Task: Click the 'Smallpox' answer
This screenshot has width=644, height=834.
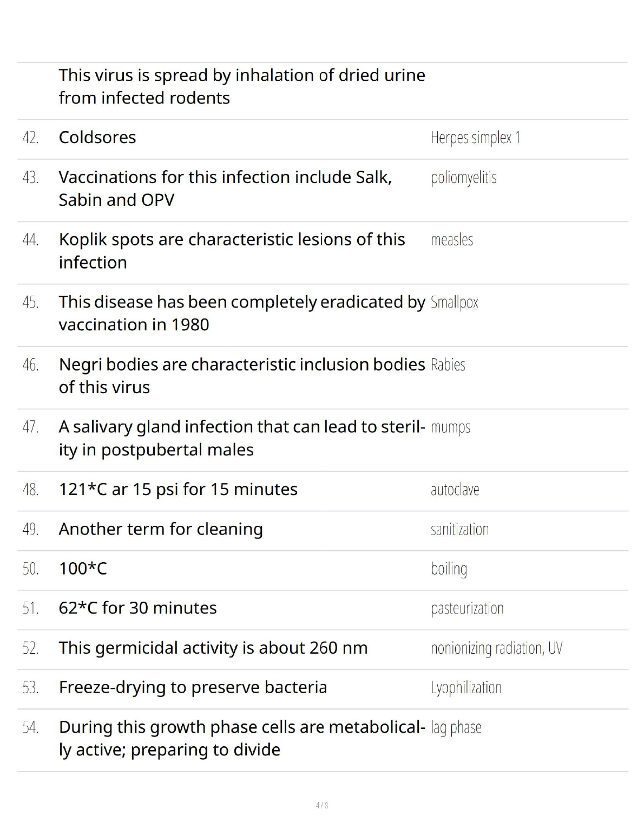Action: click(x=455, y=302)
